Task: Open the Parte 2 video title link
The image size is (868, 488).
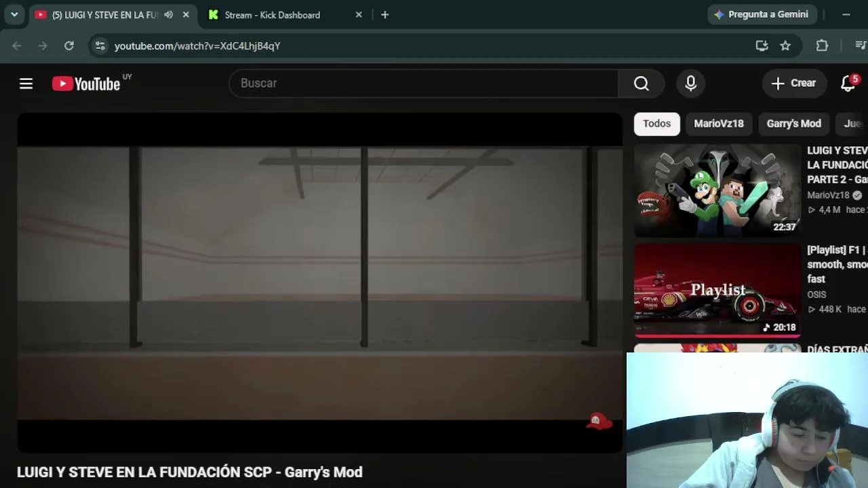Action: (837, 165)
